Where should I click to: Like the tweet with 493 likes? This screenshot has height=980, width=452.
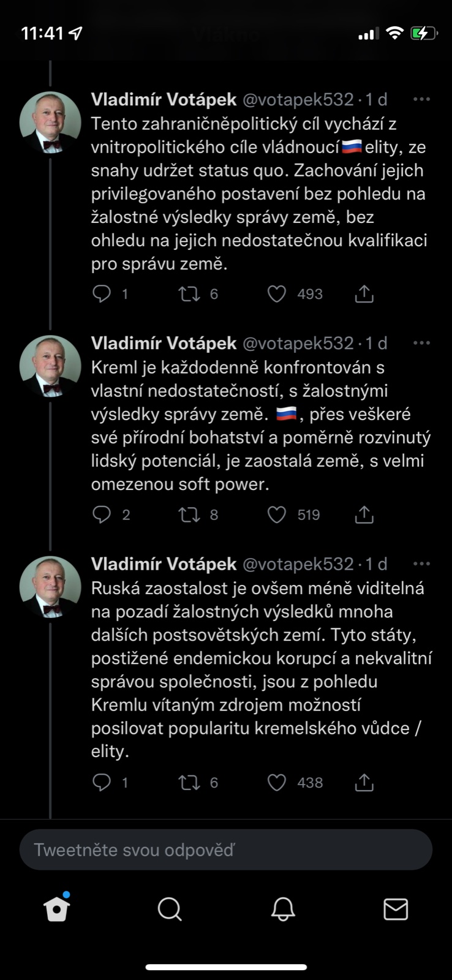pyautogui.click(x=277, y=294)
